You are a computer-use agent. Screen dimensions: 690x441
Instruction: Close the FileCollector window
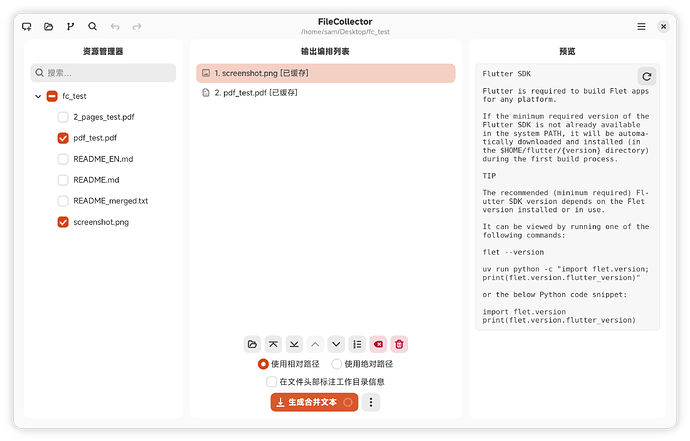coord(663,26)
